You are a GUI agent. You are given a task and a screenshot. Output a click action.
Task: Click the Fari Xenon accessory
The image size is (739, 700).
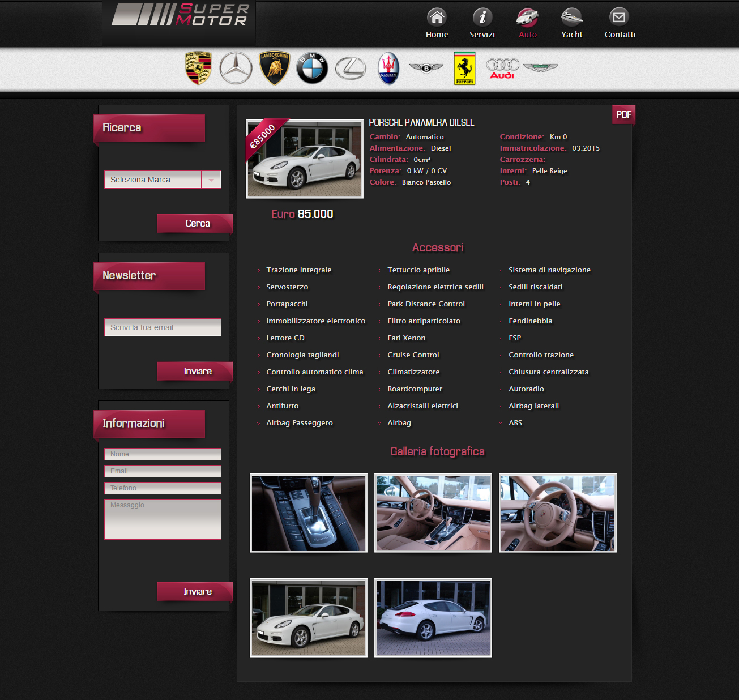pos(406,338)
